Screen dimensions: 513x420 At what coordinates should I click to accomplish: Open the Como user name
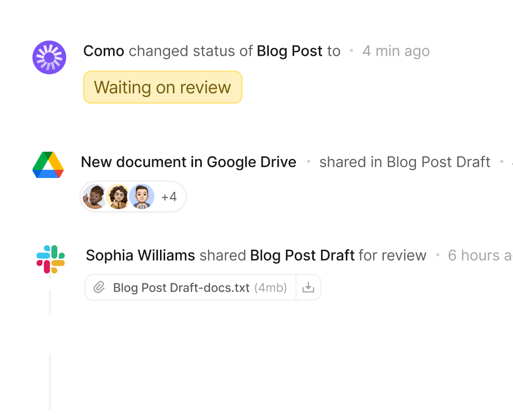[104, 51]
